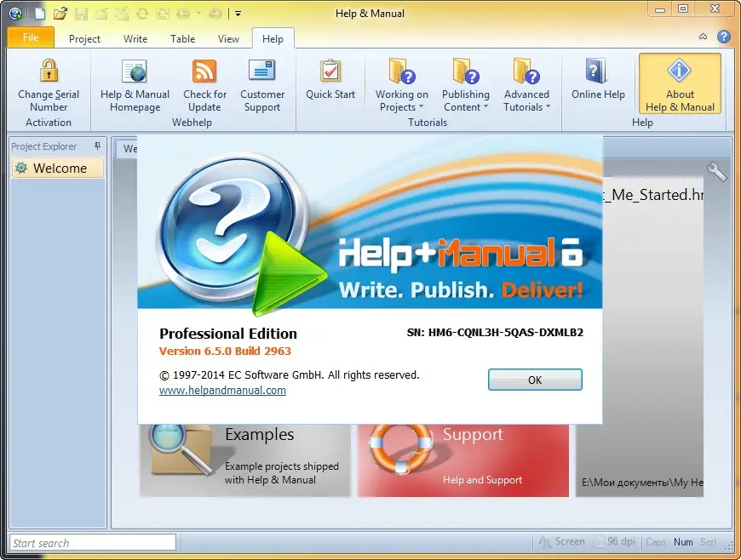This screenshot has width=741, height=560.
Task: Click the EC Software GmbH copyright line
Action: click(290, 375)
